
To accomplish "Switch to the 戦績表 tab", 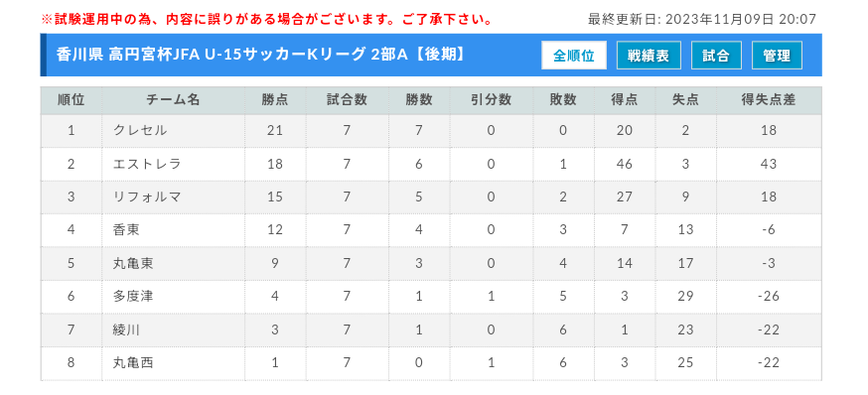I will pos(649,56).
